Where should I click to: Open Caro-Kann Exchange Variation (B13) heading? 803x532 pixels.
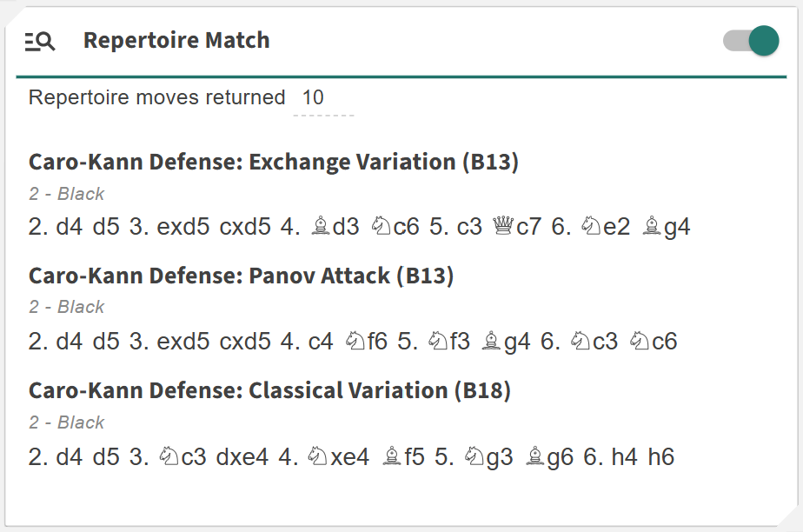[x=273, y=163]
